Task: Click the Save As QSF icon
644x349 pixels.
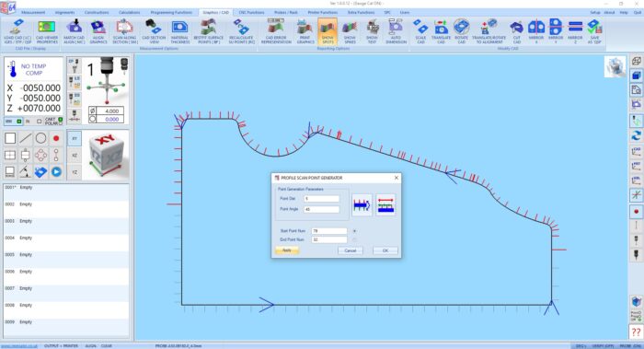Action: pos(594,31)
